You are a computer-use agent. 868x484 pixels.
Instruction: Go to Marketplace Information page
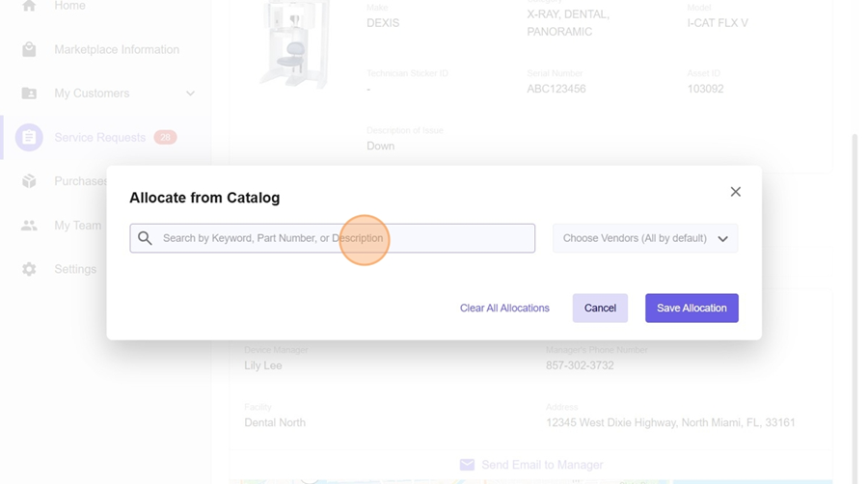click(x=116, y=49)
